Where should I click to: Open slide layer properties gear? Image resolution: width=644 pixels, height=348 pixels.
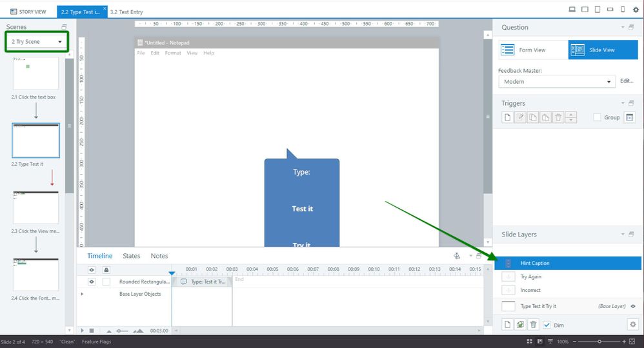633,325
